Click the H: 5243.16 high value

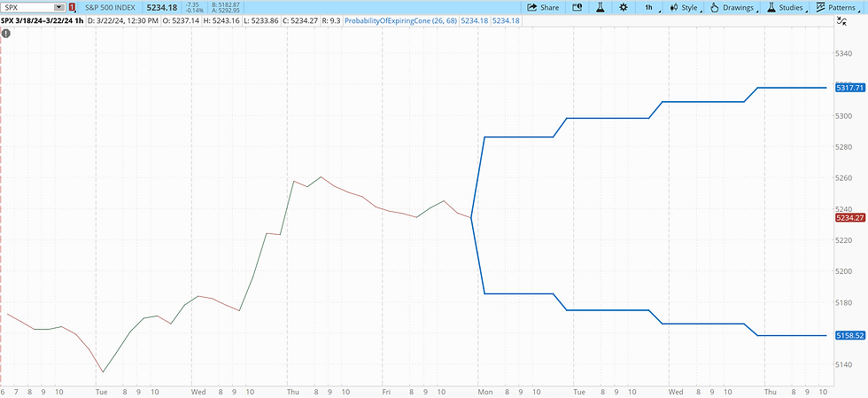222,20
